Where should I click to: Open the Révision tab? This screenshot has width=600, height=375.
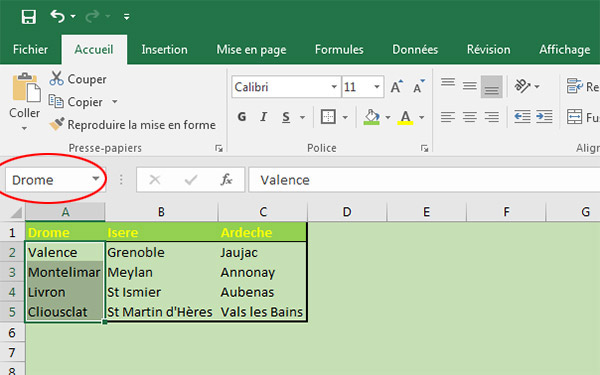pos(489,49)
